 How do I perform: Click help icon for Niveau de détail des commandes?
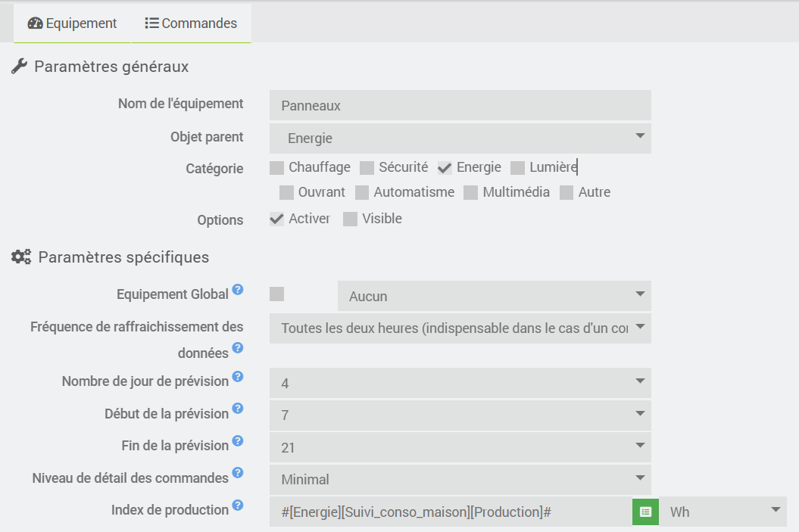coord(238,472)
